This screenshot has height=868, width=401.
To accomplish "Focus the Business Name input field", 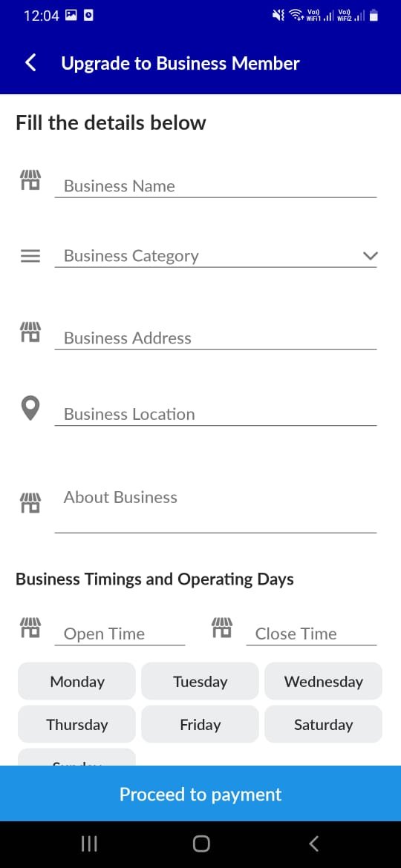I will [x=215, y=186].
